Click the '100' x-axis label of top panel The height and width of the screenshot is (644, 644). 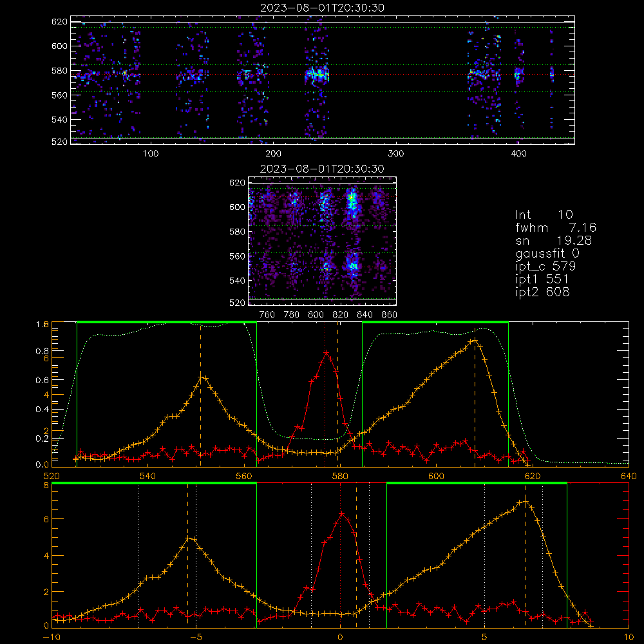(x=151, y=154)
